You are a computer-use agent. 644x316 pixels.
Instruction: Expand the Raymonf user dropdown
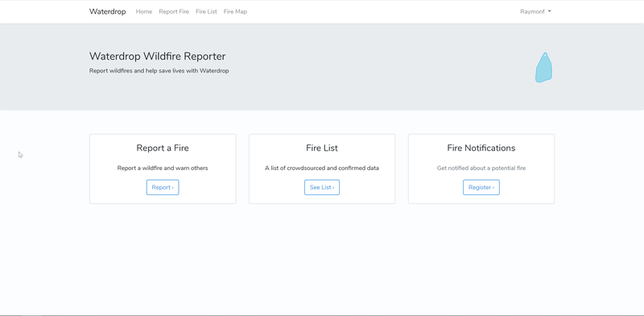(x=535, y=11)
